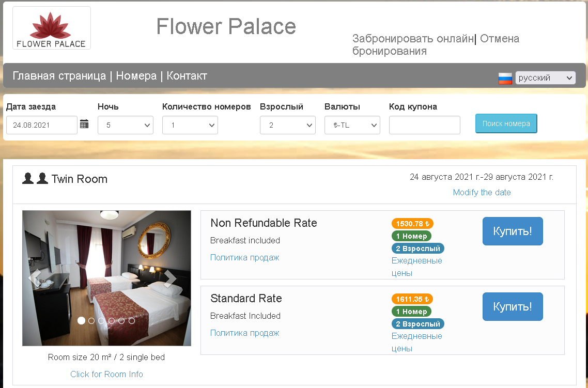
Task: Open Политика продаж for Non Refundable Rate
Action: point(244,257)
